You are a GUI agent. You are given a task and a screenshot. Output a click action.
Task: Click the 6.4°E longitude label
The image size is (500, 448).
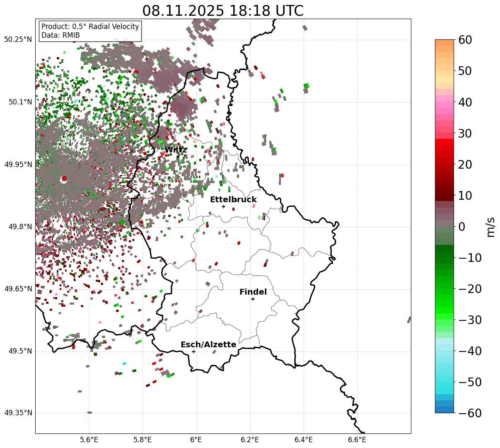(304, 440)
